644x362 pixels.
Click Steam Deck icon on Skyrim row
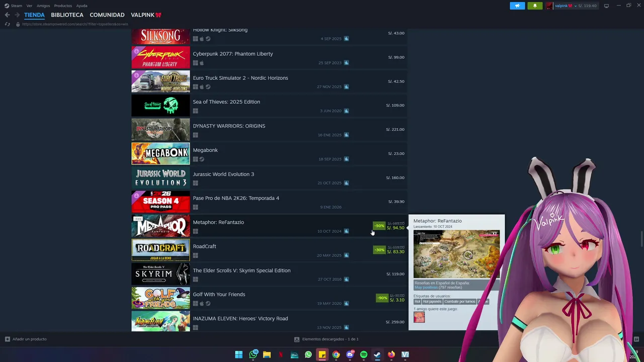point(346,279)
